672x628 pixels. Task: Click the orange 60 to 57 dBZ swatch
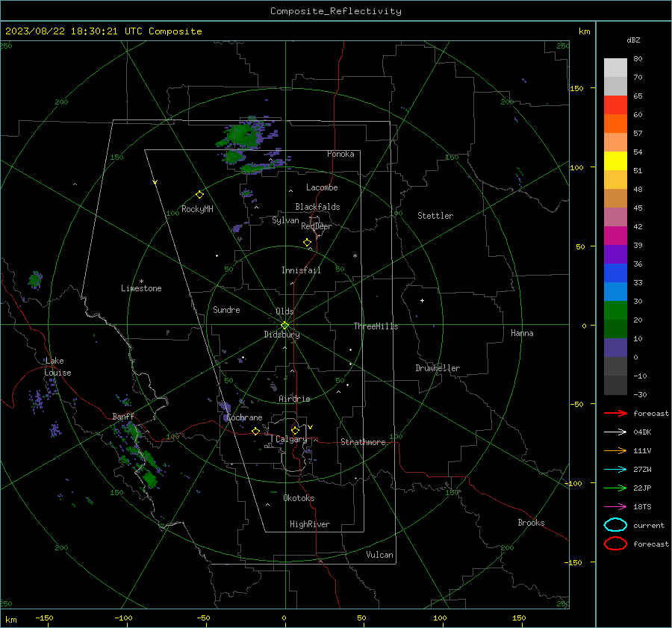coord(615,124)
